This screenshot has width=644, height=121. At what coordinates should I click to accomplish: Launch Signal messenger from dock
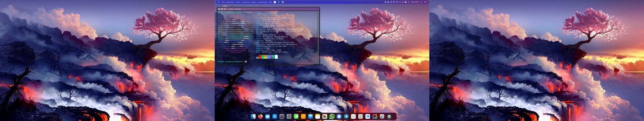click(339, 116)
